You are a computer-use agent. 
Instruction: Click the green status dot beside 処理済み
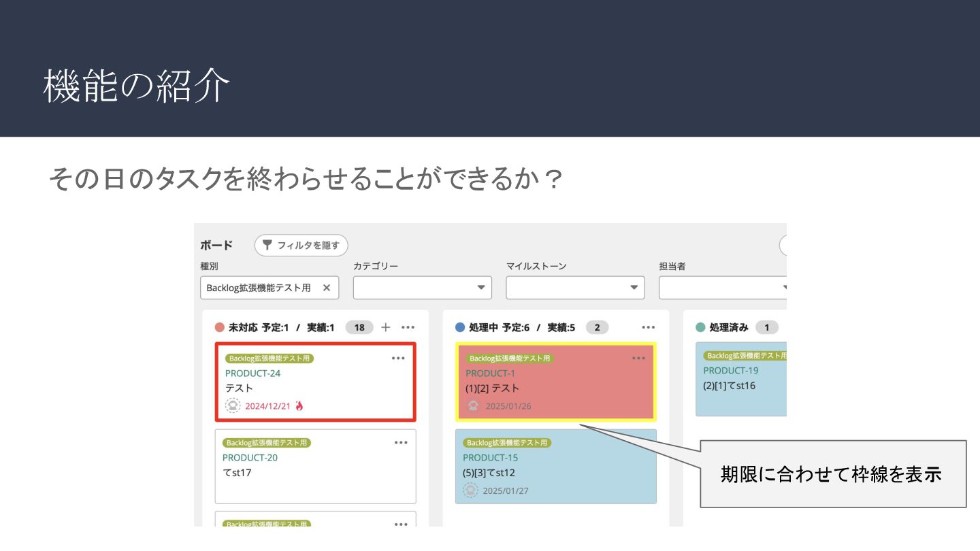pyautogui.click(x=700, y=327)
